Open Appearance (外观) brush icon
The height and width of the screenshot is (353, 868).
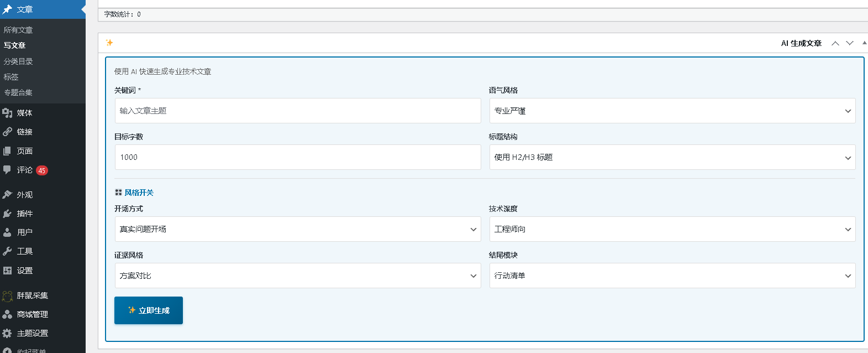tap(7, 195)
